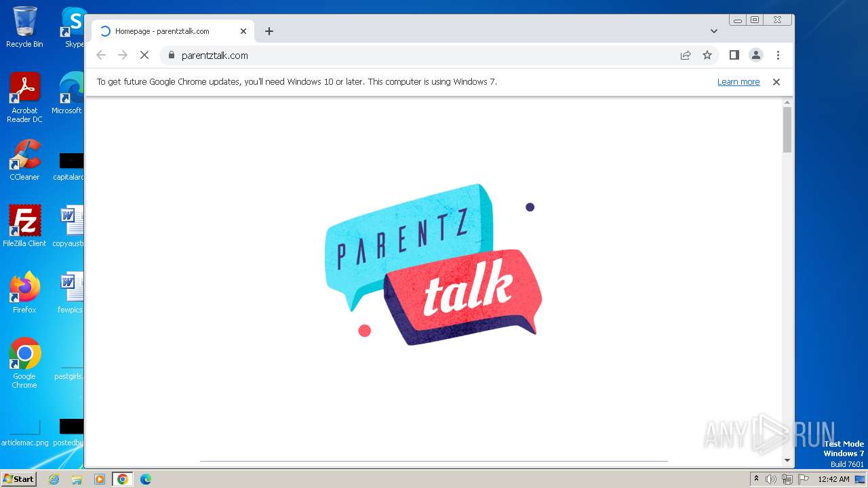Open network status tray icon
The width and height of the screenshot is (868, 488).
point(787,479)
